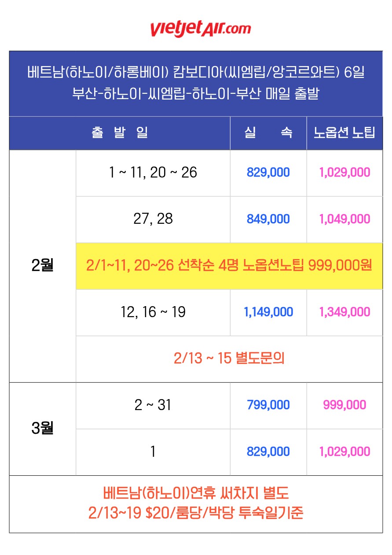Choose the "12, 16 ~ 19" departure dates
Viewport: 392px width, 555px height.
[x=153, y=312]
